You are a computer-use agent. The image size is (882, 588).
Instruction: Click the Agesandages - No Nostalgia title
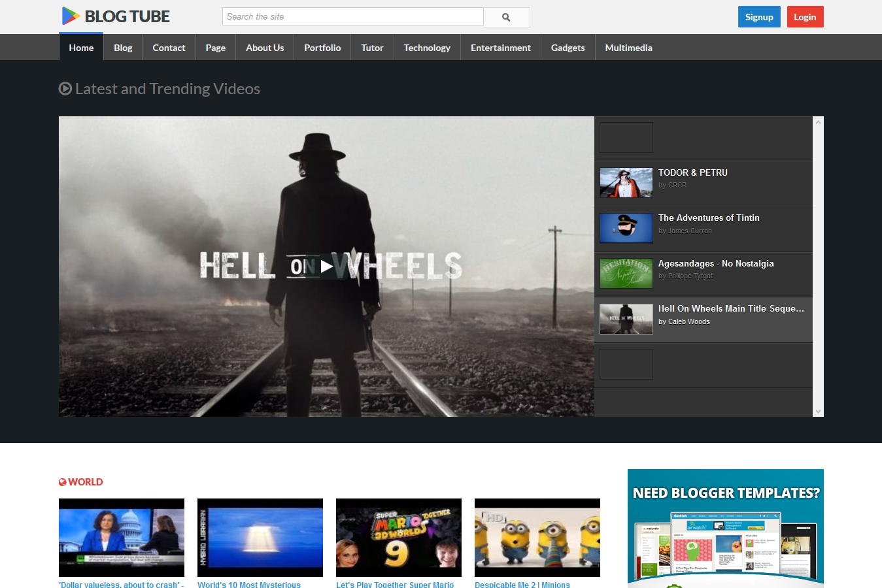716,263
